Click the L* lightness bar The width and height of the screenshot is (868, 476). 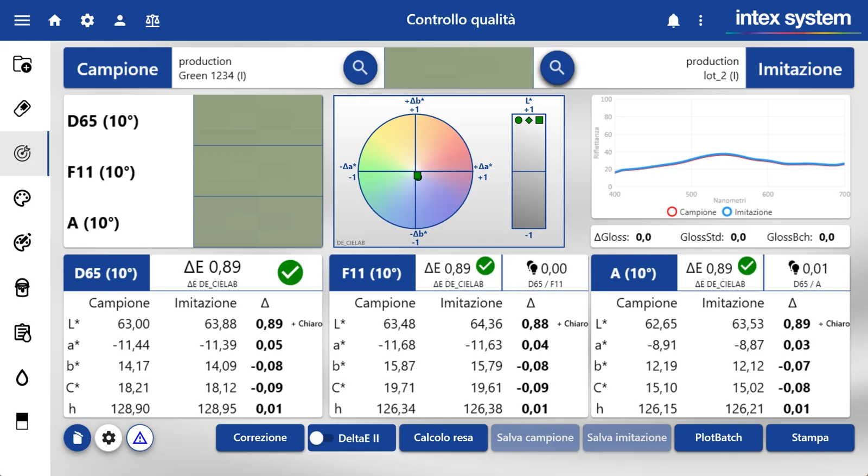pyautogui.click(x=529, y=171)
